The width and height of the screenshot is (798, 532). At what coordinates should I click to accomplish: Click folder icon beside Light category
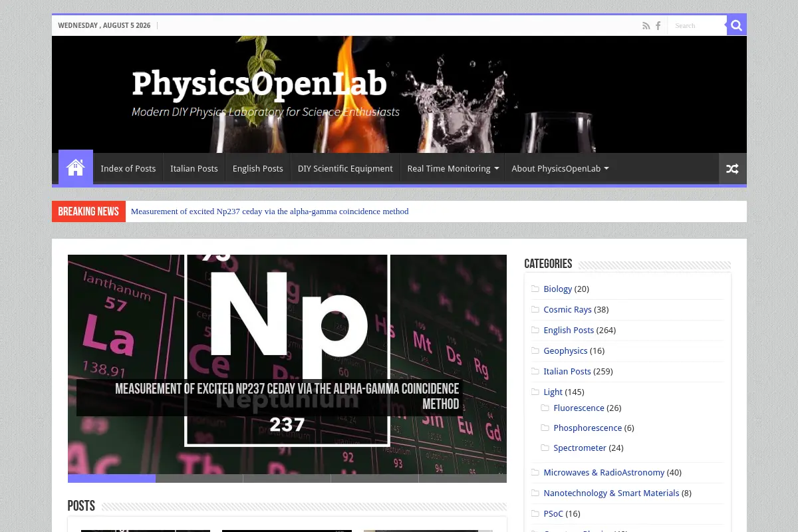click(x=535, y=392)
